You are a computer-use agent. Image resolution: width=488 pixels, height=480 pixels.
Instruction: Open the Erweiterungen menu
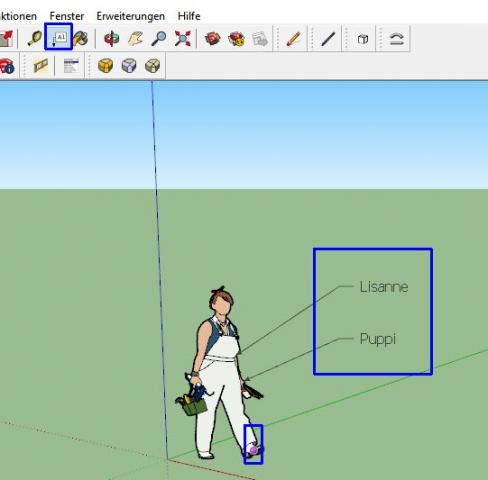pos(131,16)
